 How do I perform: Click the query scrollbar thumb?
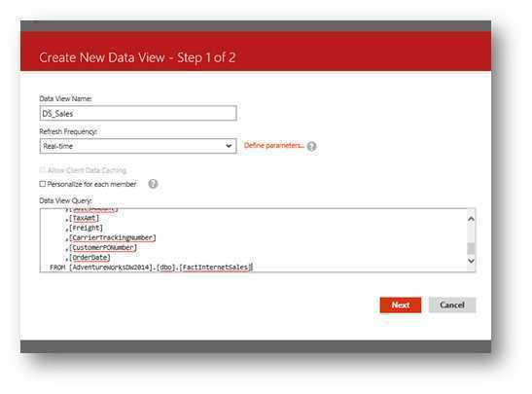tap(471, 248)
